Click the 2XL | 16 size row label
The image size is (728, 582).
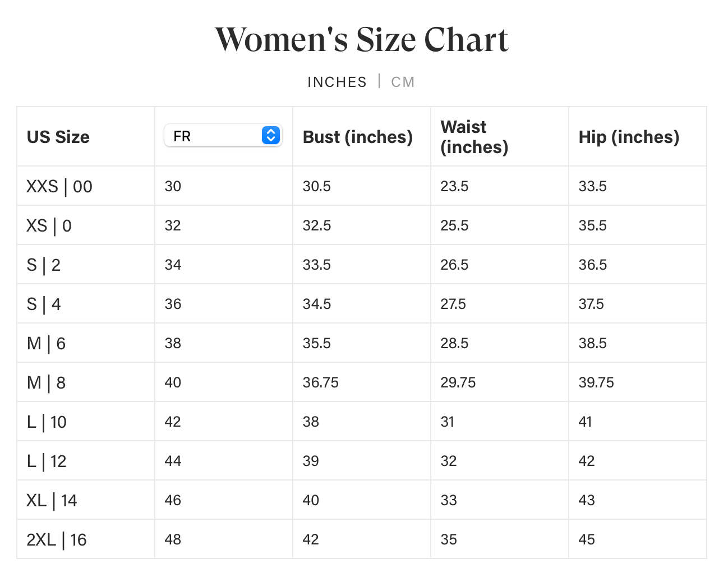point(57,539)
